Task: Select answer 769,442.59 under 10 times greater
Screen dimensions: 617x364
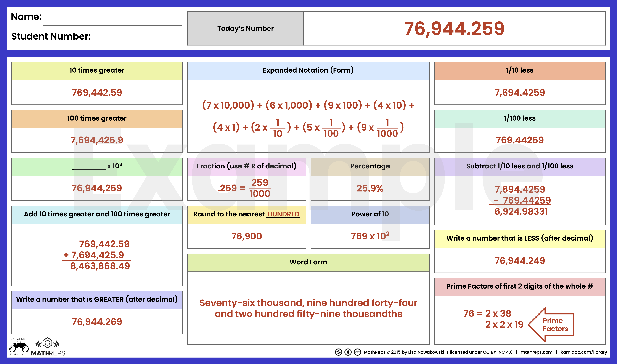Action: (x=97, y=93)
